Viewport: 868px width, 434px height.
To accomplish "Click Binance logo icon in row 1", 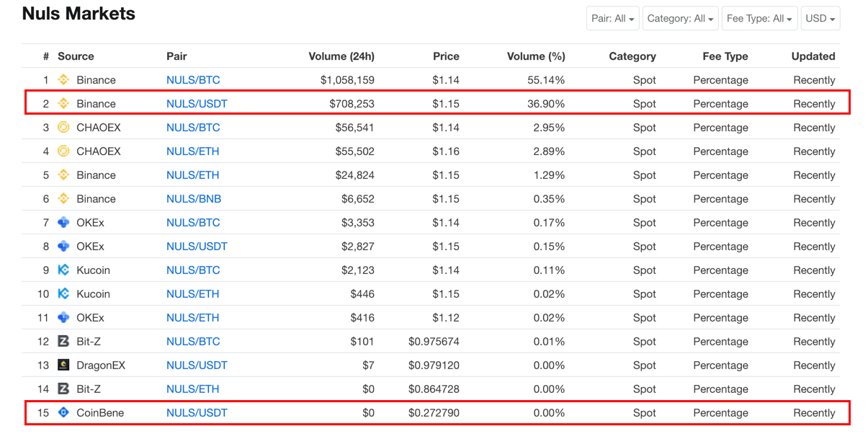I will [63, 80].
